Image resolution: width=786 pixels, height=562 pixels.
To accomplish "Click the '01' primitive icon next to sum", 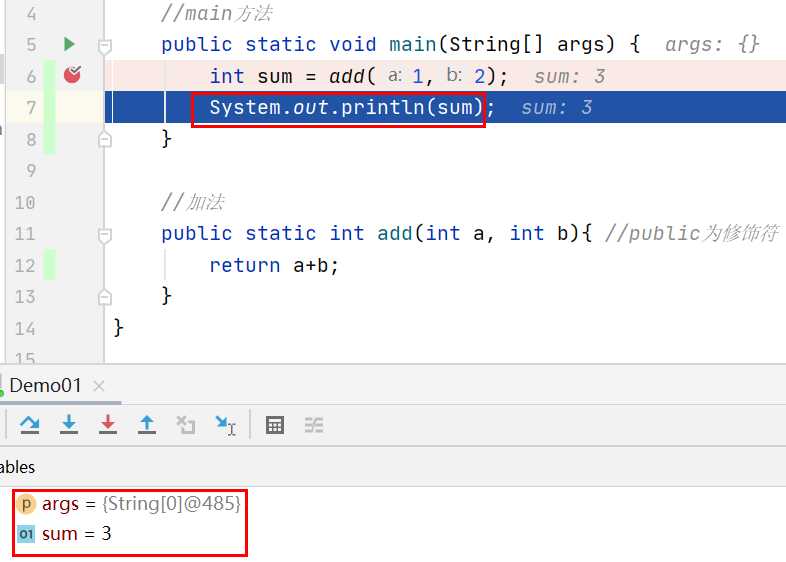I will [x=26, y=534].
